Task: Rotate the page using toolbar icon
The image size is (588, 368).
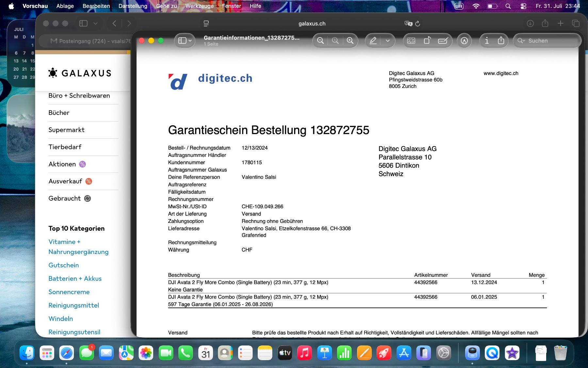Action: pyautogui.click(x=427, y=41)
